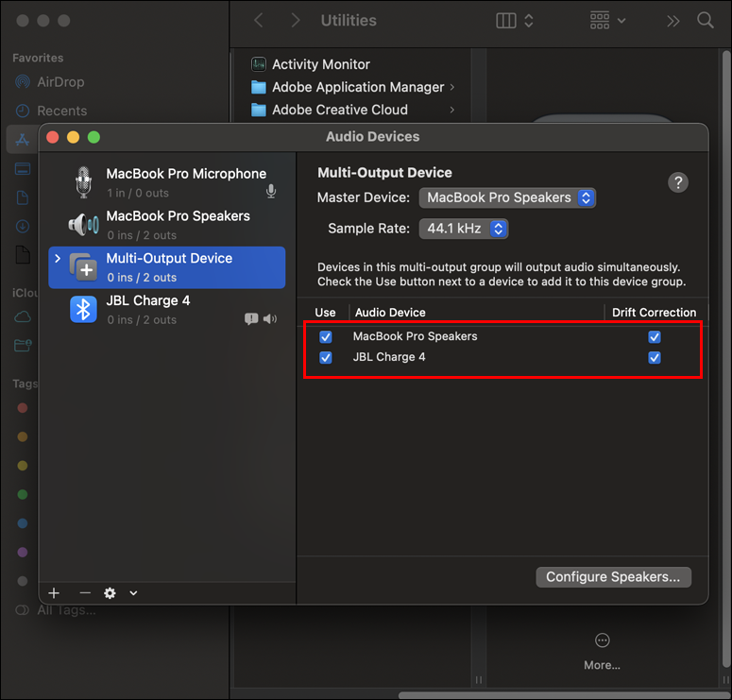The height and width of the screenshot is (700, 732).
Task: Disable Drift Correction for JBL Charge 4
Action: pyautogui.click(x=655, y=358)
